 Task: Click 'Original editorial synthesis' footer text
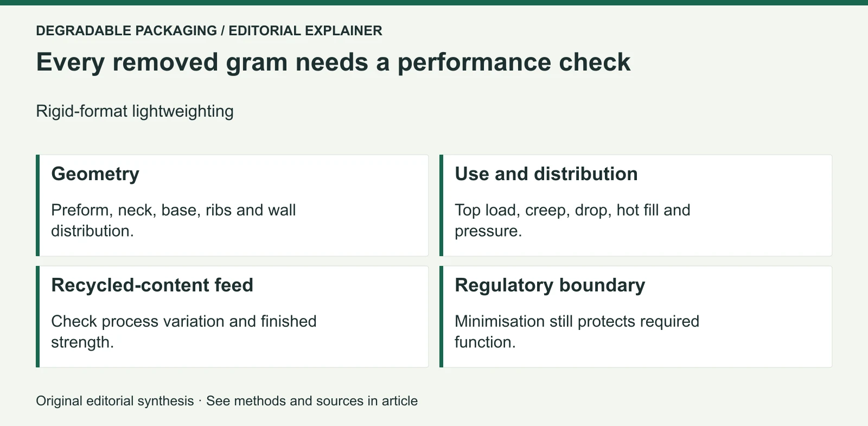pos(114,401)
